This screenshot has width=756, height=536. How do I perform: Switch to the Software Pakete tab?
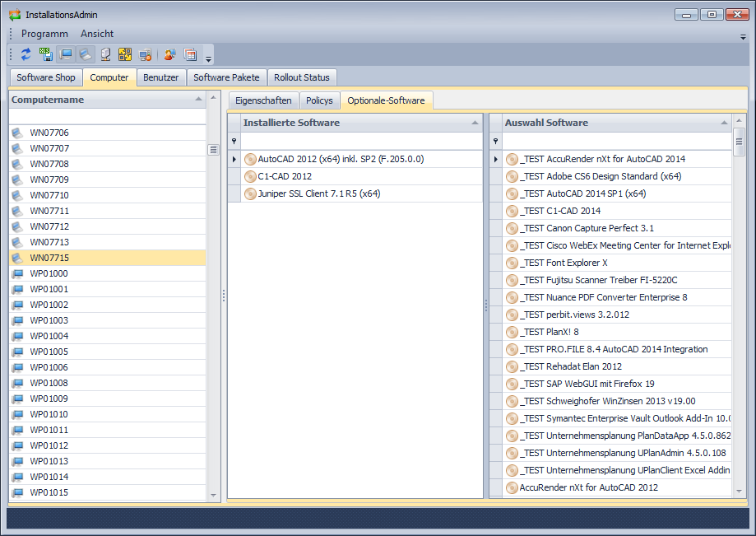pos(226,77)
